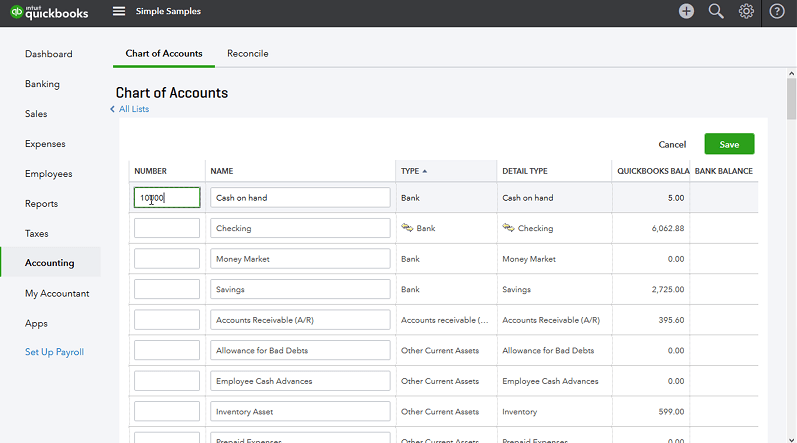Click the Money Market name field
The image size is (797, 443).
pos(300,259)
